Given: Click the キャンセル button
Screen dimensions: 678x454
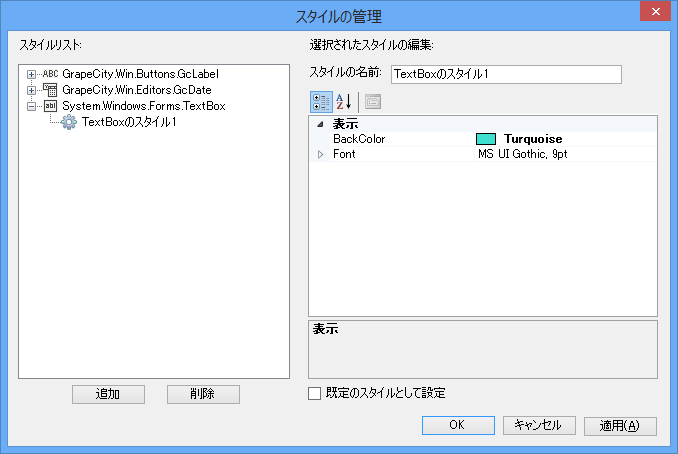Looking at the screenshot, I should point(539,425).
